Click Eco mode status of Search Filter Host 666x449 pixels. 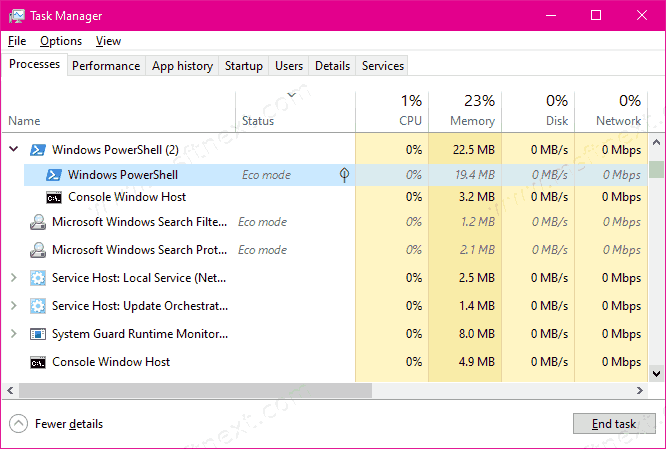262,222
